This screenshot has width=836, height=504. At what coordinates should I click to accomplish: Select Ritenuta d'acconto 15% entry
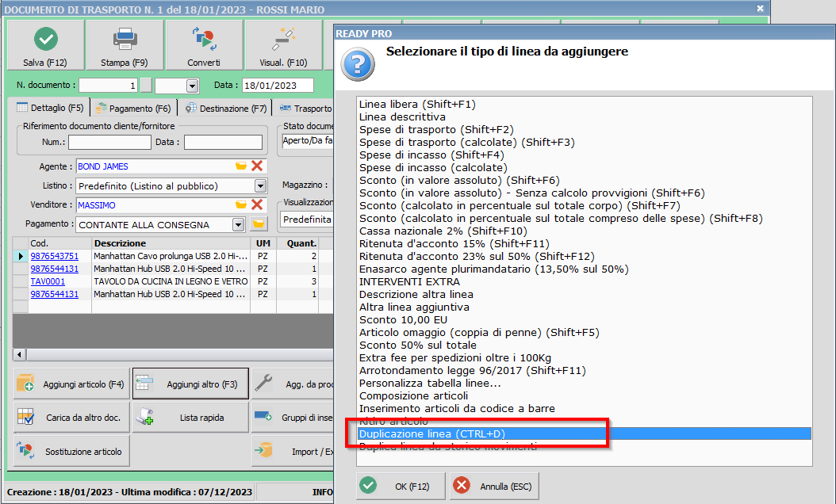tap(454, 244)
